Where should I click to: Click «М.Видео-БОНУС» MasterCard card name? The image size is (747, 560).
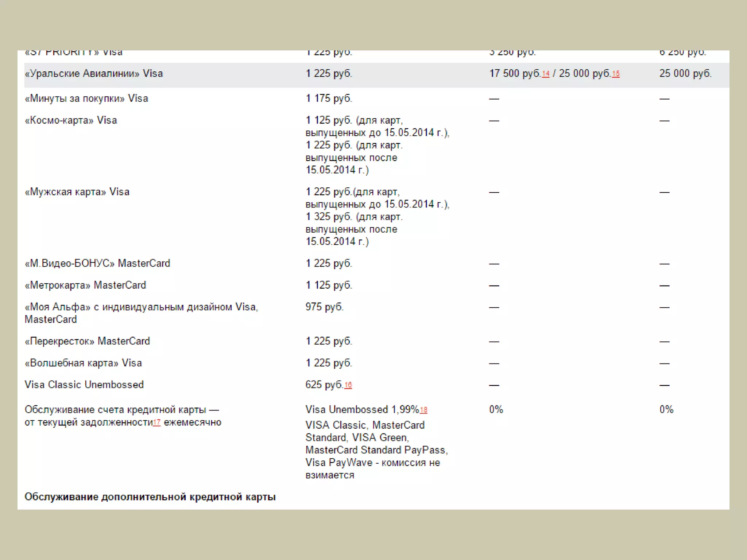[97, 263]
